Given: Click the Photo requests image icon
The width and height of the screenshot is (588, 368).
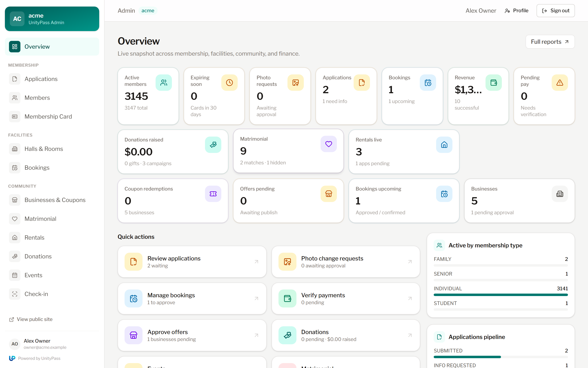Looking at the screenshot, I should click(295, 83).
